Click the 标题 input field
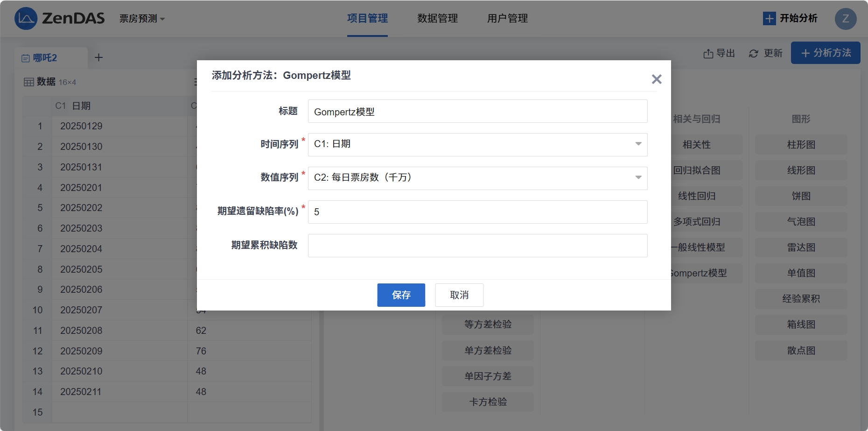Viewport: 868px width, 431px height. [477, 112]
